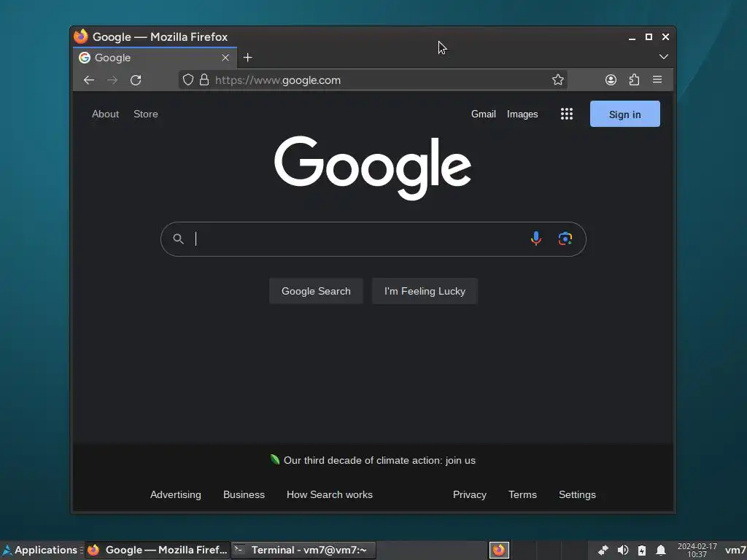747x560 pixels.
Task: Open a new tab with plus button
Action: point(248,58)
